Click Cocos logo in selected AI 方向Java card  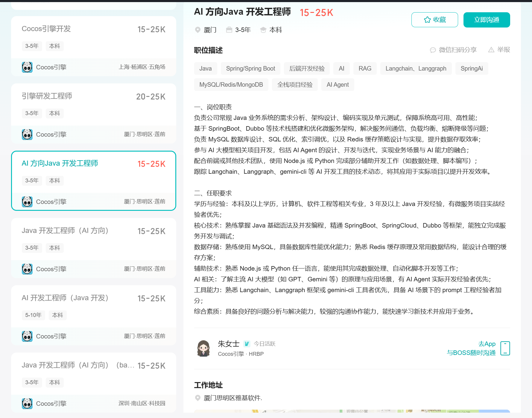coord(27,202)
